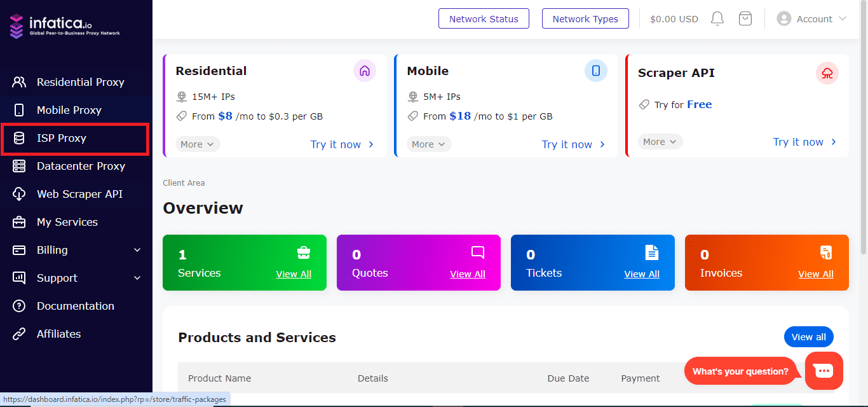Viewport: 868px width, 407px height.
Task: Click the Details column header
Action: click(x=372, y=378)
